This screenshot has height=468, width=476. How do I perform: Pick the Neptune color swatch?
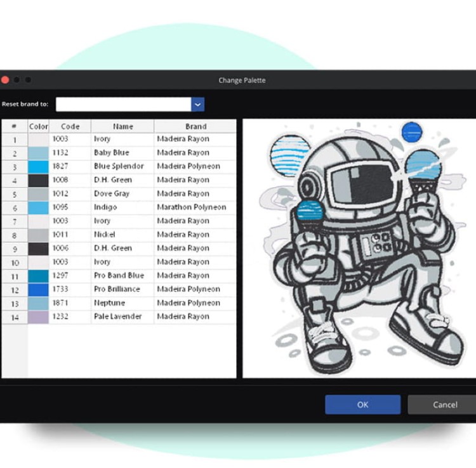pyautogui.click(x=38, y=303)
